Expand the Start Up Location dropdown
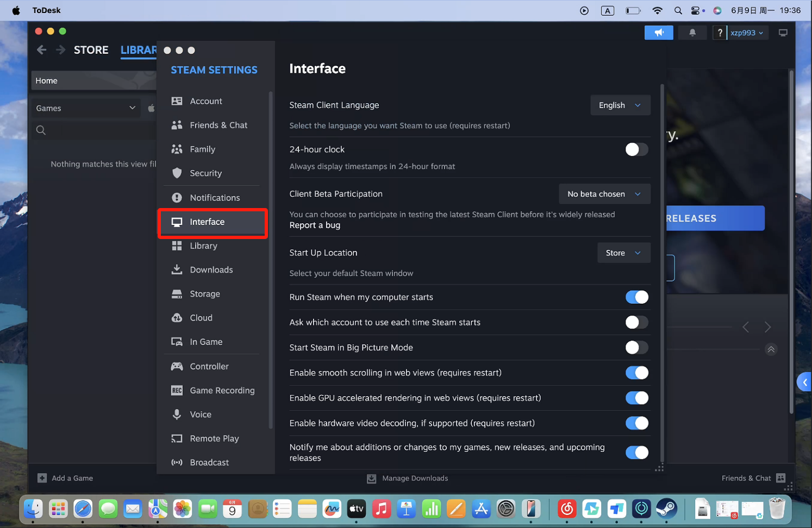The width and height of the screenshot is (812, 528). coord(624,253)
